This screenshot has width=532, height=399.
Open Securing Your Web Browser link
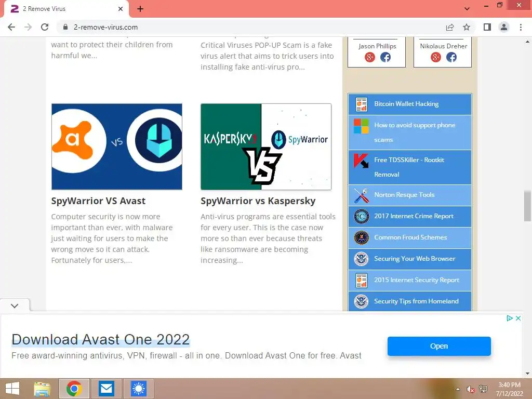(x=415, y=259)
